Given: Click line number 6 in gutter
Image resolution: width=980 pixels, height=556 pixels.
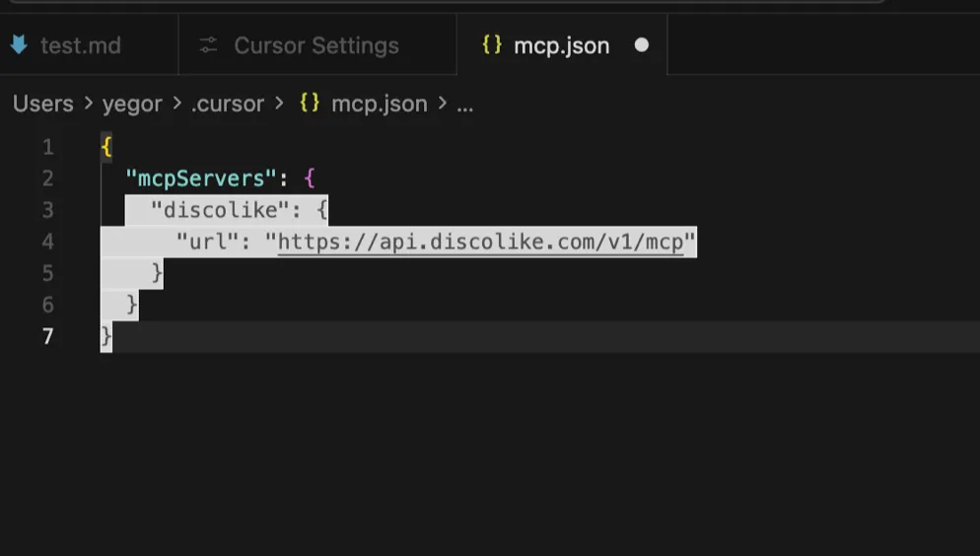Looking at the screenshot, I should point(48,305).
